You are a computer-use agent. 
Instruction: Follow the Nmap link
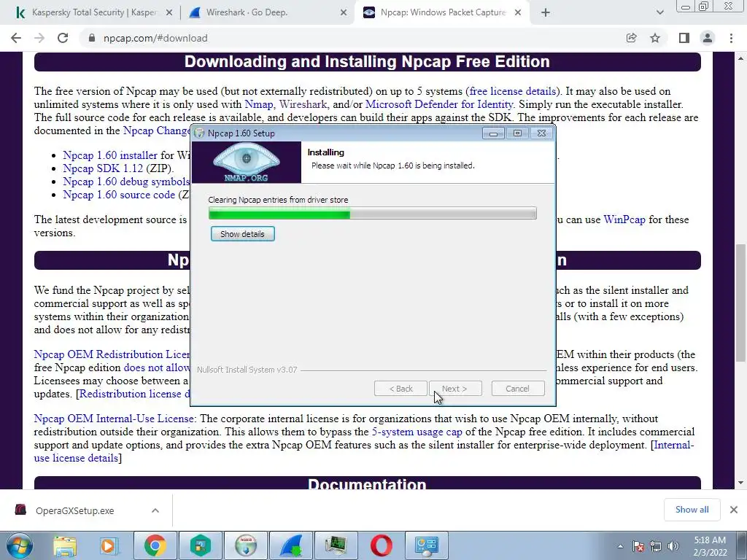tap(259, 104)
